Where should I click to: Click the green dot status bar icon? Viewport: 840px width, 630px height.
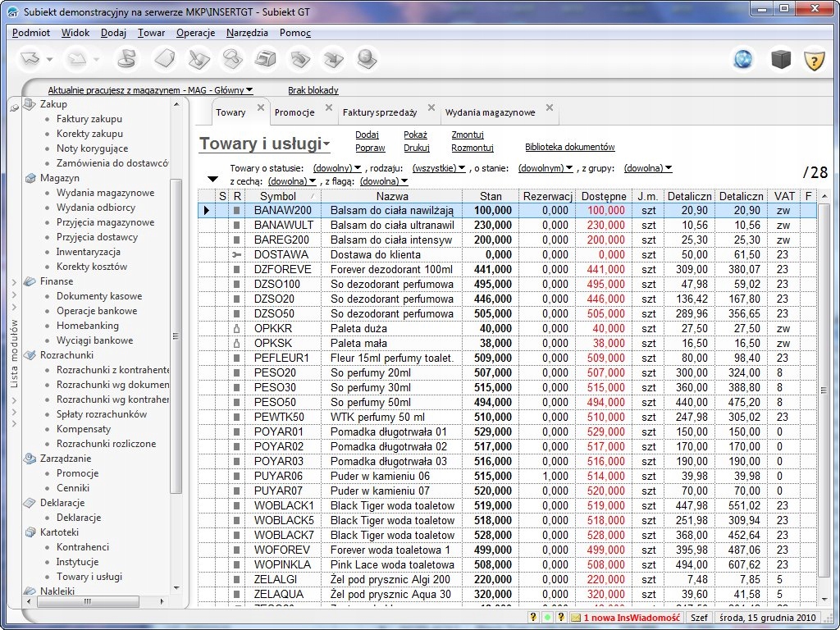click(547, 617)
